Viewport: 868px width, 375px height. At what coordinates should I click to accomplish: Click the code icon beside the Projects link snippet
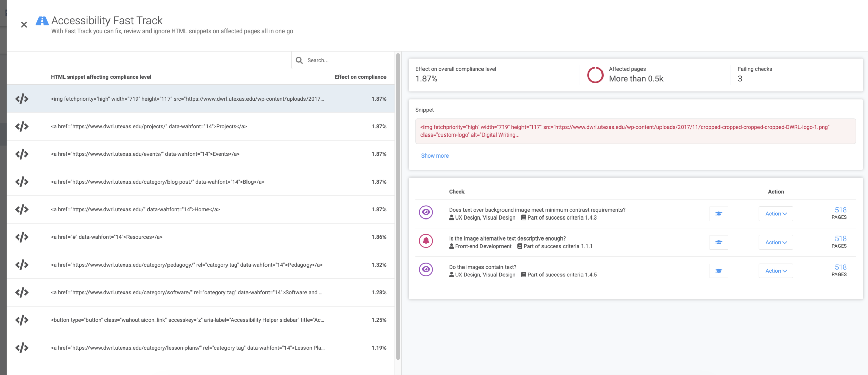click(22, 127)
